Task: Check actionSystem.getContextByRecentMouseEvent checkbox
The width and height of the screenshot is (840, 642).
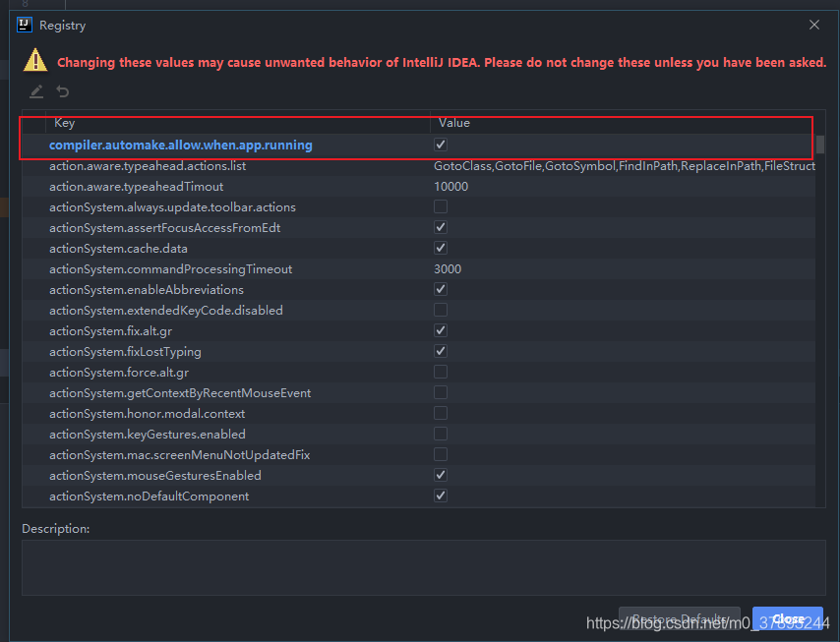Action: pyautogui.click(x=441, y=392)
